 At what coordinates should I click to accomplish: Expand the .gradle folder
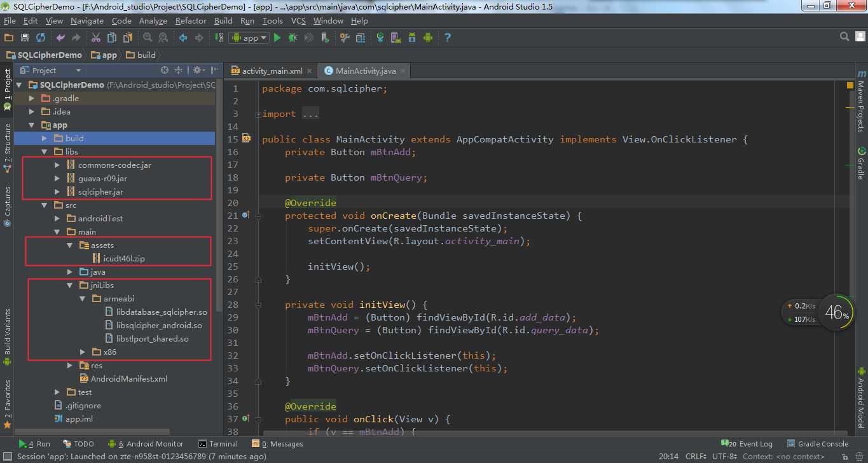click(31, 99)
